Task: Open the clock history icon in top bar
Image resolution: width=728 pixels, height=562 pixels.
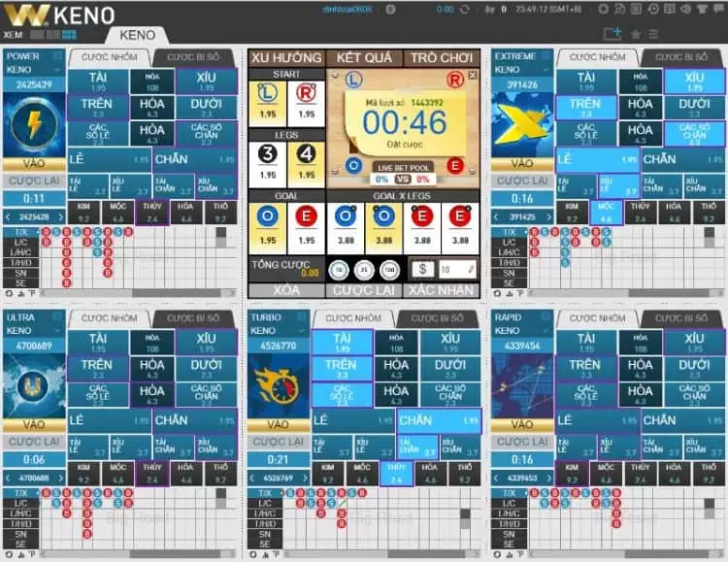Action: point(653,9)
